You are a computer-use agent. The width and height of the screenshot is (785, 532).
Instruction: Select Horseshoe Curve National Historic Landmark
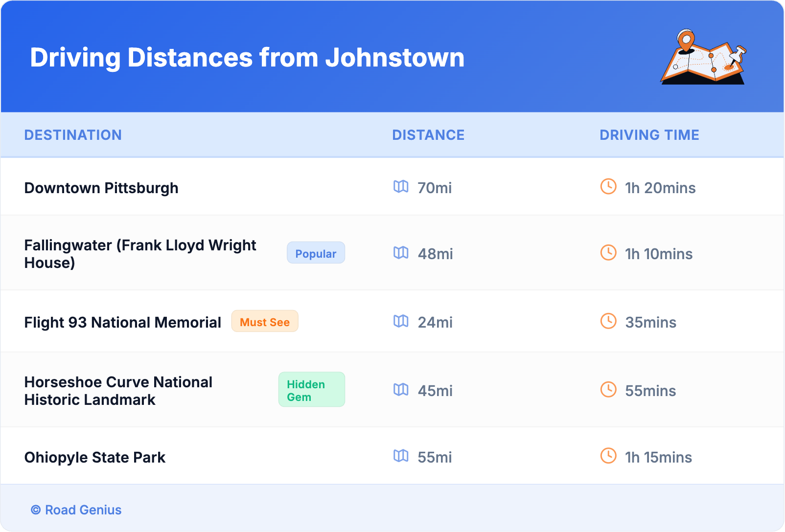pyautogui.click(x=118, y=391)
